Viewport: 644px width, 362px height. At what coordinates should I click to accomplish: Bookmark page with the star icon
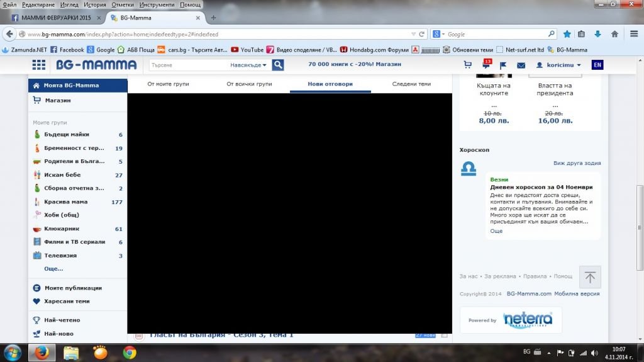pyautogui.click(x=567, y=34)
